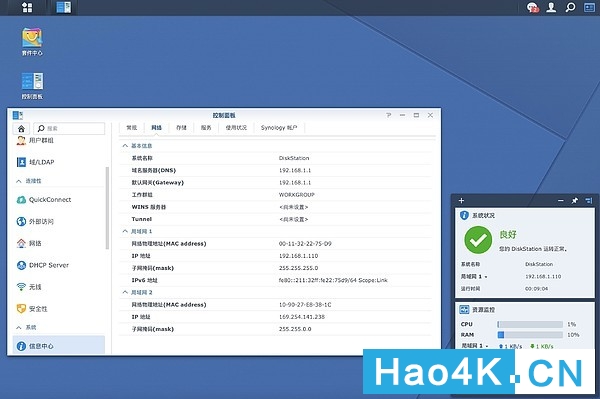Image resolution: width=600 pixels, height=399 pixels.
Task: Collapse the 基本信息 section
Action: coord(125,146)
